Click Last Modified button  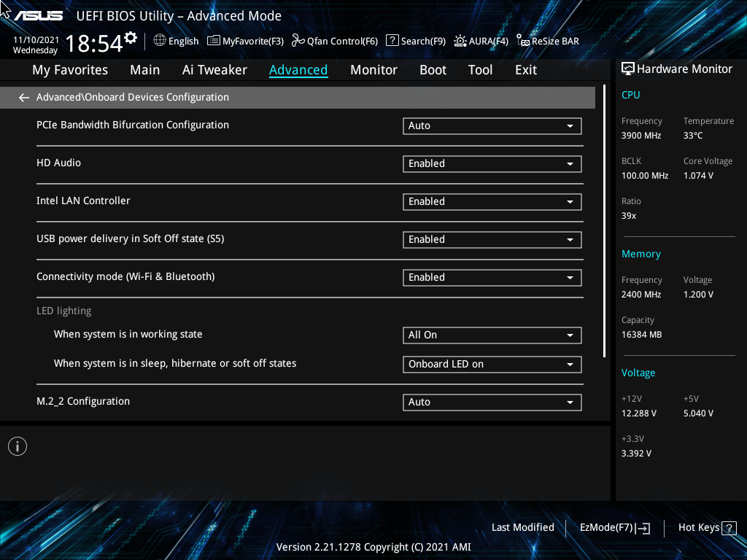[522, 528]
